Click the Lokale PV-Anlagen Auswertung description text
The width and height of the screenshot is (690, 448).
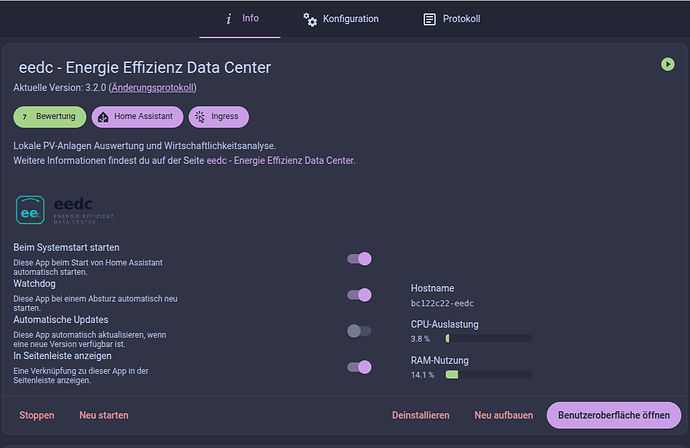coord(144,146)
